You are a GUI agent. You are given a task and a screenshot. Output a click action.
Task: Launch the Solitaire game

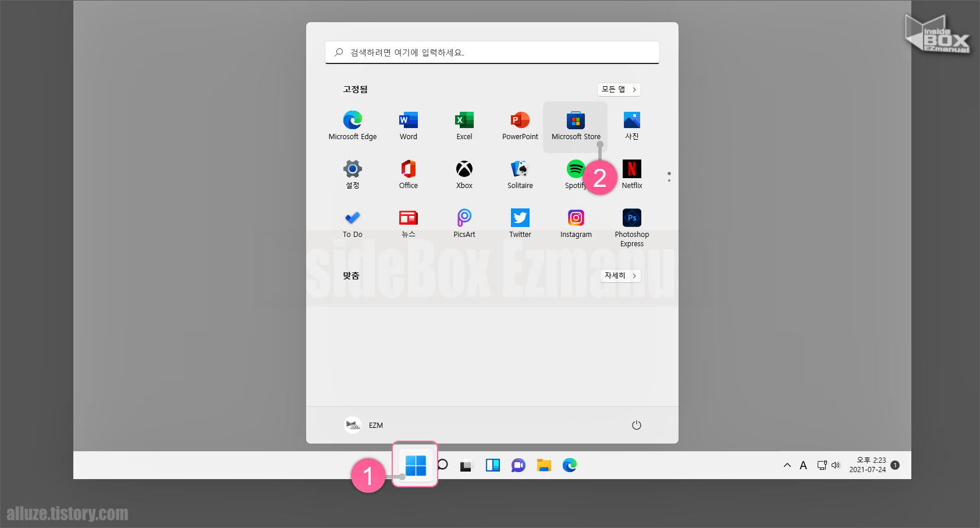click(520, 175)
